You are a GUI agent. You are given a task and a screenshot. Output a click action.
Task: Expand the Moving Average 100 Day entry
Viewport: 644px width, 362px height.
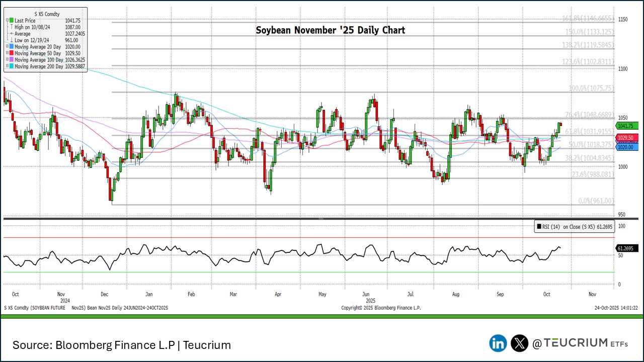[6, 60]
